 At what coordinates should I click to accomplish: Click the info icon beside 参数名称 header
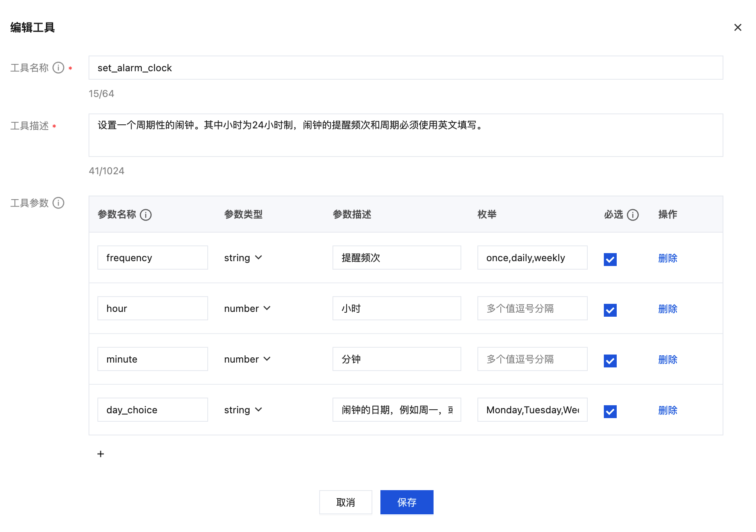146,215
